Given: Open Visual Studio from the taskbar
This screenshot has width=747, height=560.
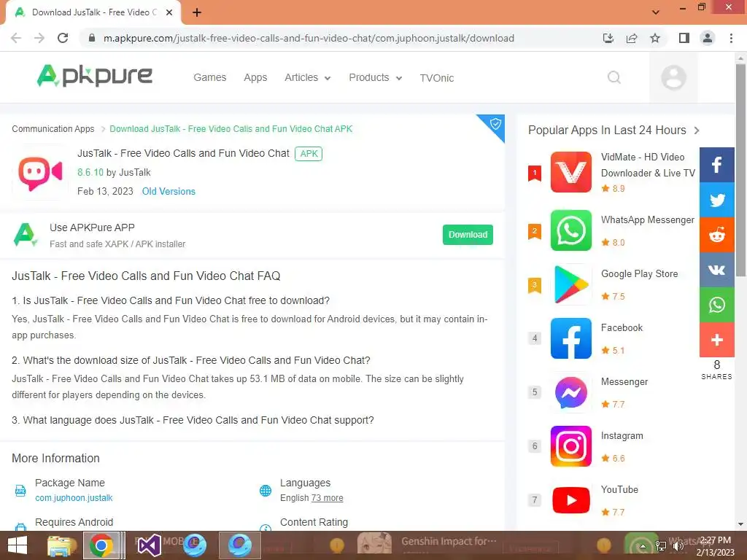Looking at the screenshot, I should click(149, 545).
